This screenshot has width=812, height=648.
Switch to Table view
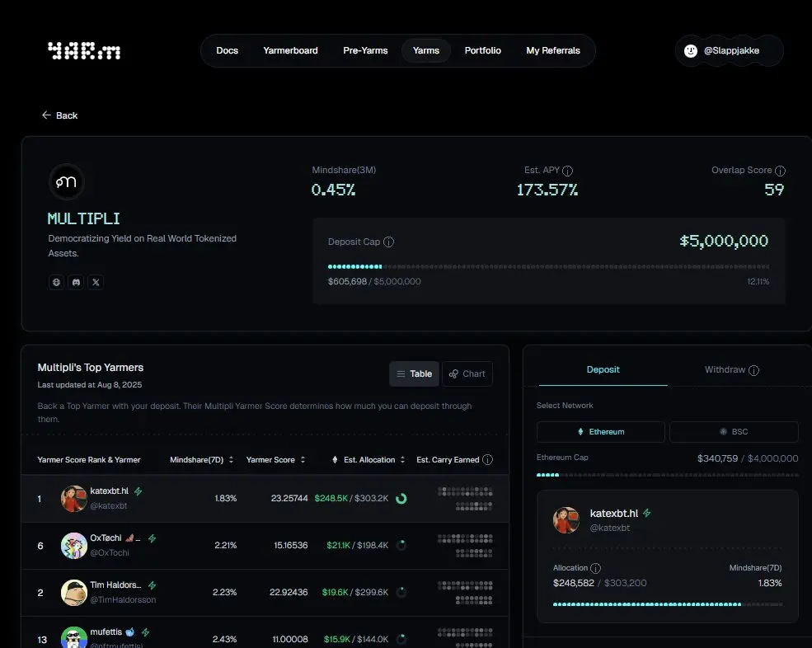pyautogui.click(x=415, y=373)
